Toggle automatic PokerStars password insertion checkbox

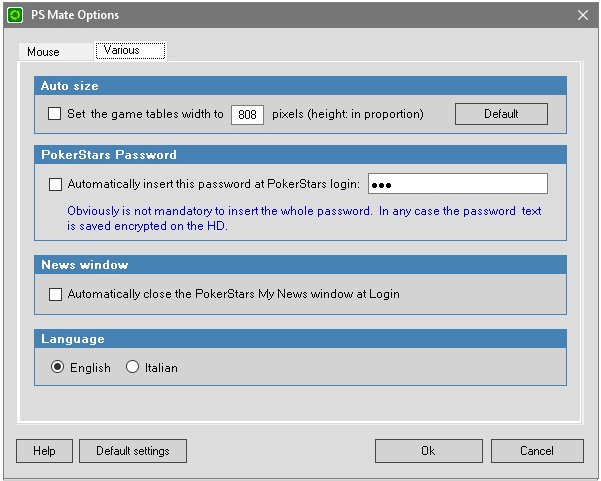coord(55,184)
